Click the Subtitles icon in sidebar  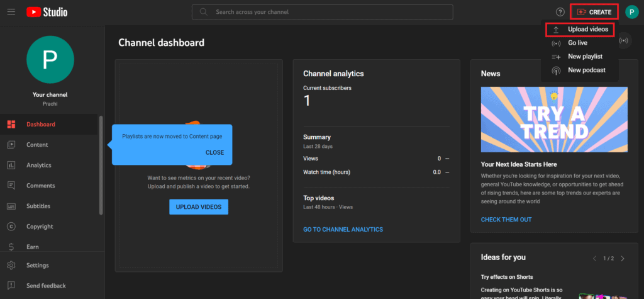(11, 206)
